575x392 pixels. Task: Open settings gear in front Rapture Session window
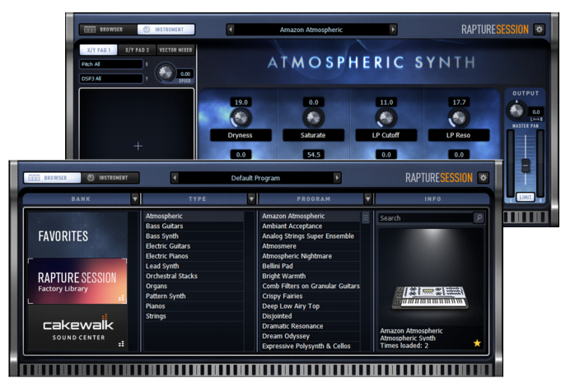(x=483, y=178)
